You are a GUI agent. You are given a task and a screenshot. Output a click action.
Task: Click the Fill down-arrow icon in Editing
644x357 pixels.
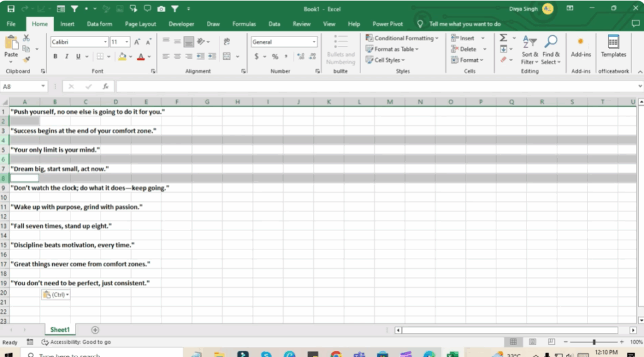point(504,49)
